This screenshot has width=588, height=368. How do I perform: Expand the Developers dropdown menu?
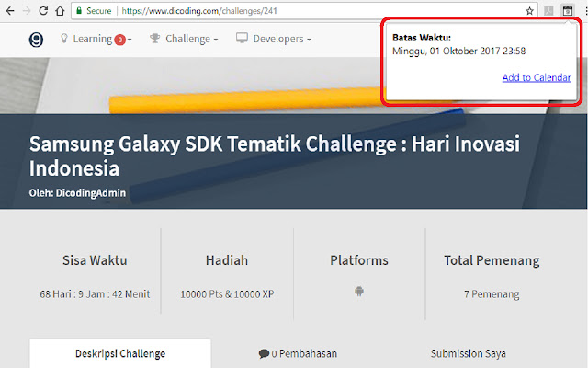point(274,39)
